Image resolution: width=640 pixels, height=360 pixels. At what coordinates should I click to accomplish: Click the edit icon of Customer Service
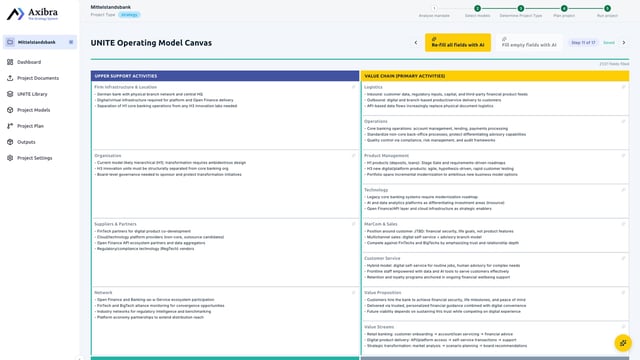point(623,258)
